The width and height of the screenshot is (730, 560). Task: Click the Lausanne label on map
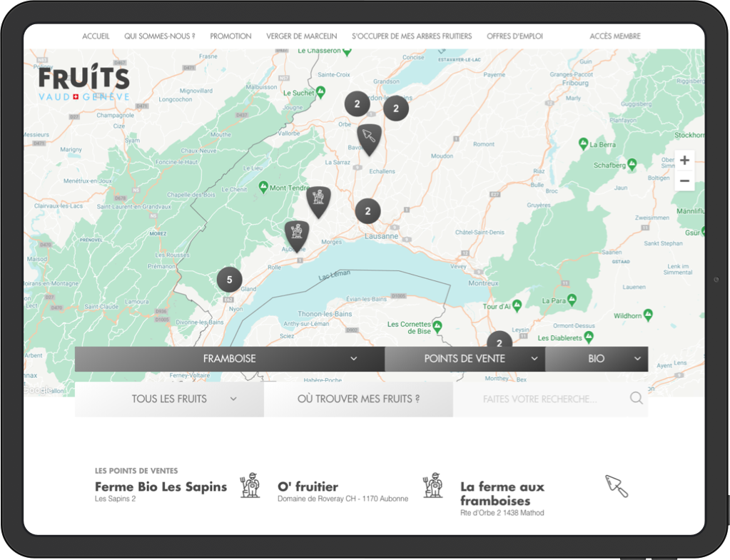381,236
